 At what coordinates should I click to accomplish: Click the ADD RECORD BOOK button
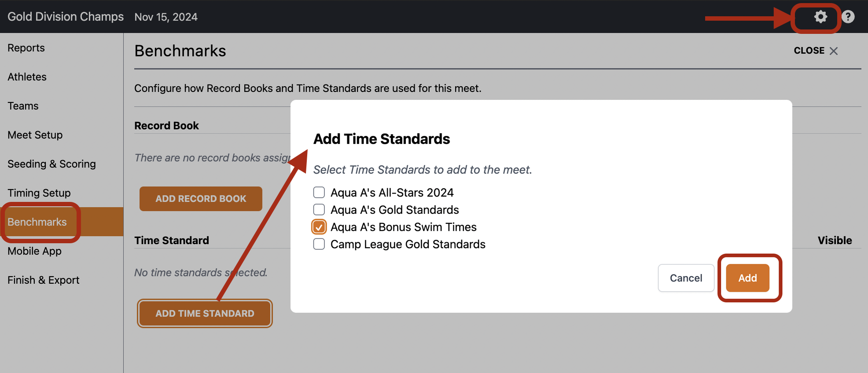201,199
